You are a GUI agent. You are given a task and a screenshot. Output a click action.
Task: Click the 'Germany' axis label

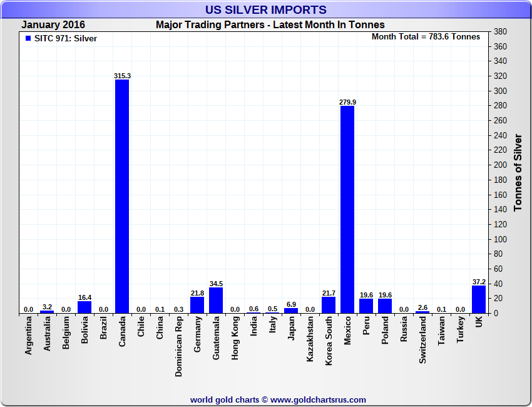197,334
